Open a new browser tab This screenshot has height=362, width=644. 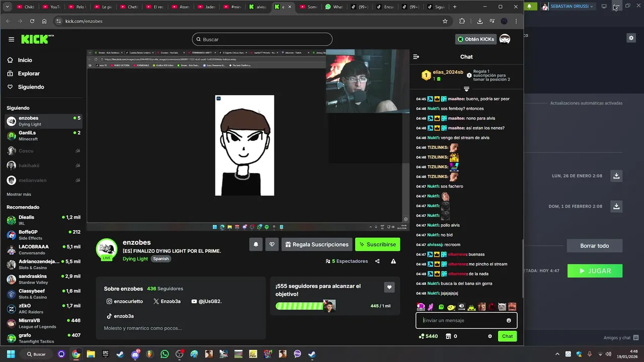pos(455,7)
